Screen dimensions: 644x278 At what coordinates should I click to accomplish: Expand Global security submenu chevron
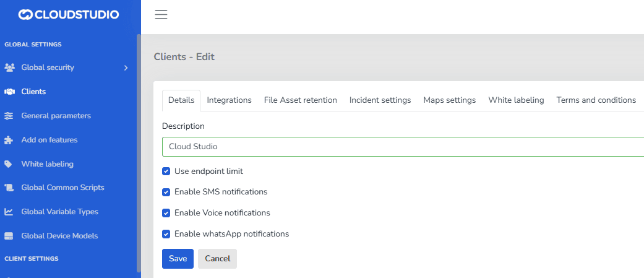[x=126, y=67]
